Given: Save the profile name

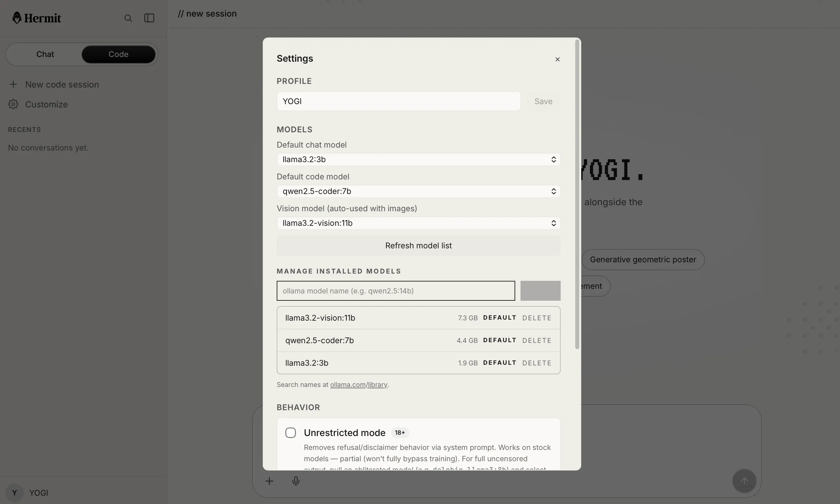Looking at the screenshot, I should 543,101.
